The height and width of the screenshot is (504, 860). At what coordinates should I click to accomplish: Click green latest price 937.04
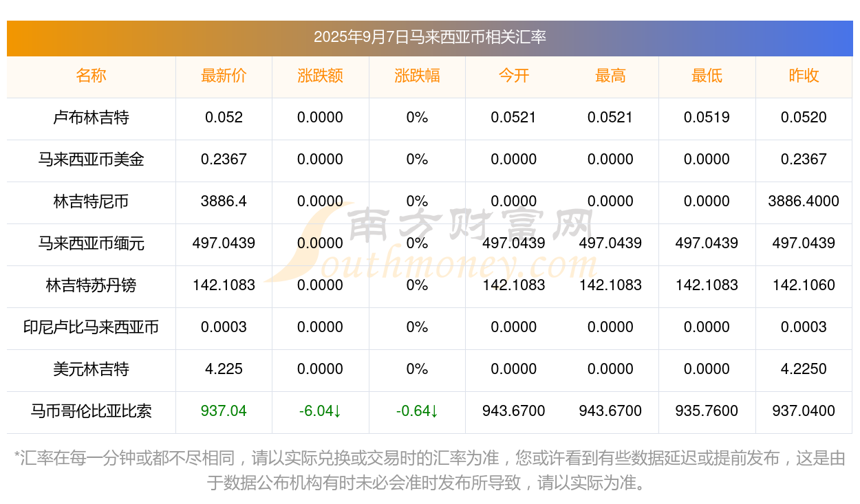point(224,411)
